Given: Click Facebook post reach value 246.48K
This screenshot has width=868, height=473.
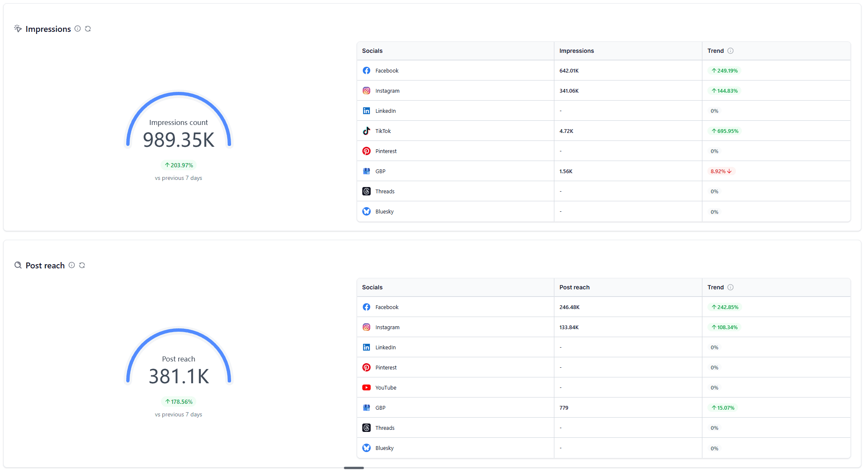Looking at the screenshot, I should coord(569,307).
